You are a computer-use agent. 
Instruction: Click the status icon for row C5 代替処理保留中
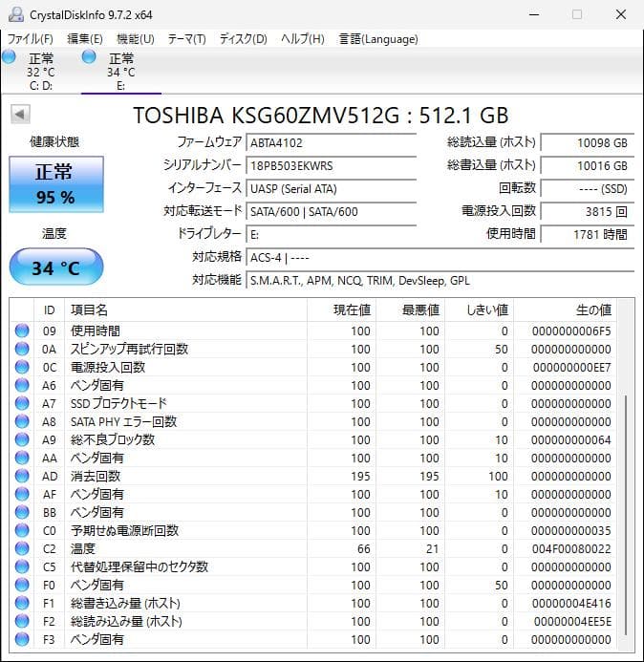coord(22,566)
